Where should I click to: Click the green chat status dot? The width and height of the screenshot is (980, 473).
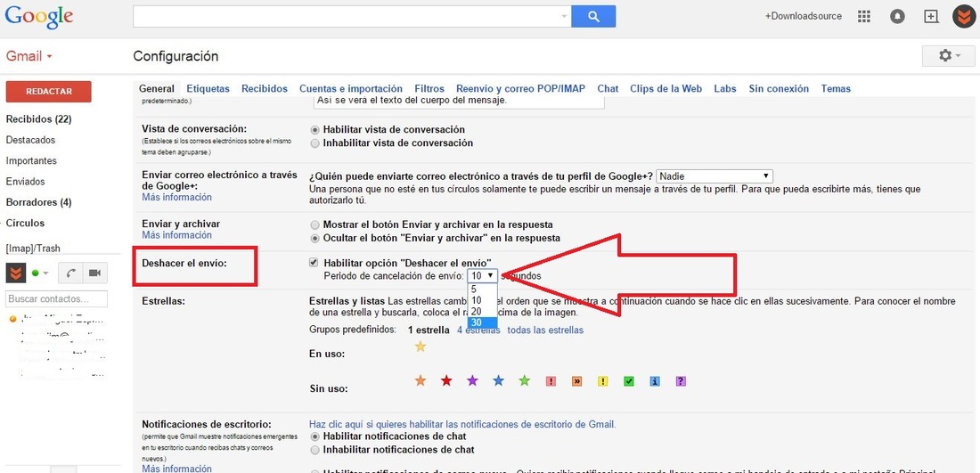coord(36,273)
